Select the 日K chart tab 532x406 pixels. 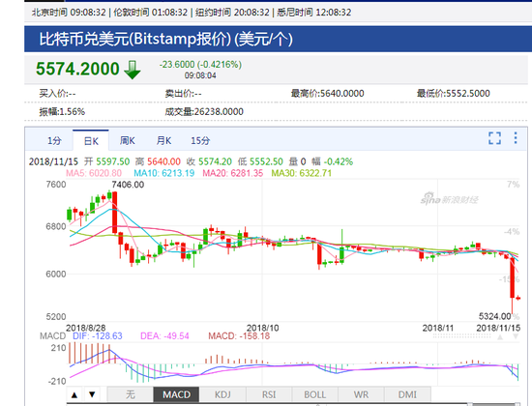(x=91, y=141)
